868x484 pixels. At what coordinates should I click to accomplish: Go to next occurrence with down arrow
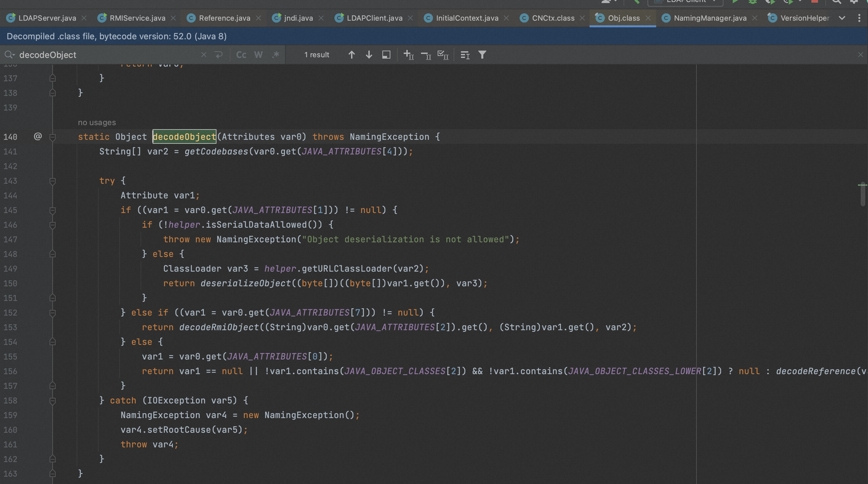[x=369, y=55]
